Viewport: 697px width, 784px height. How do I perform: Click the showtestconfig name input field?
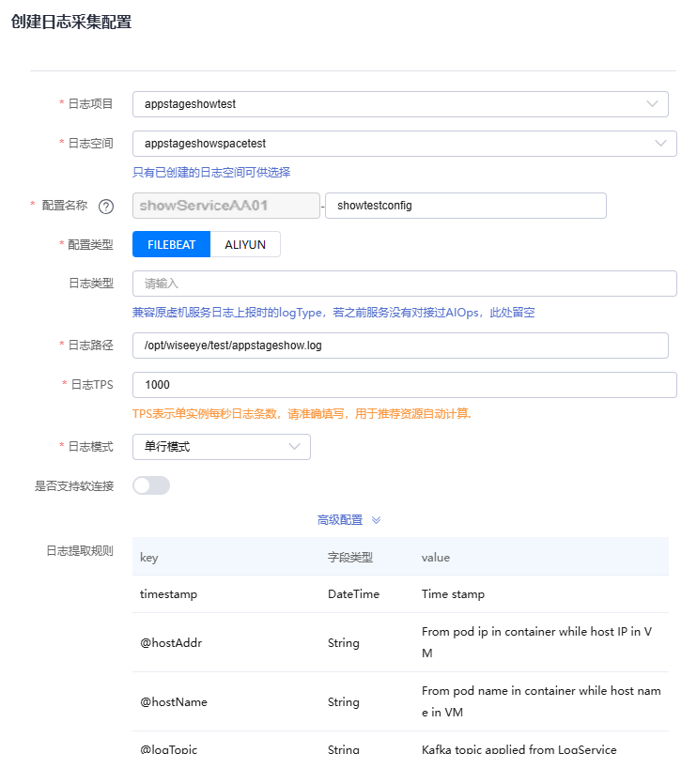[465, 206]
